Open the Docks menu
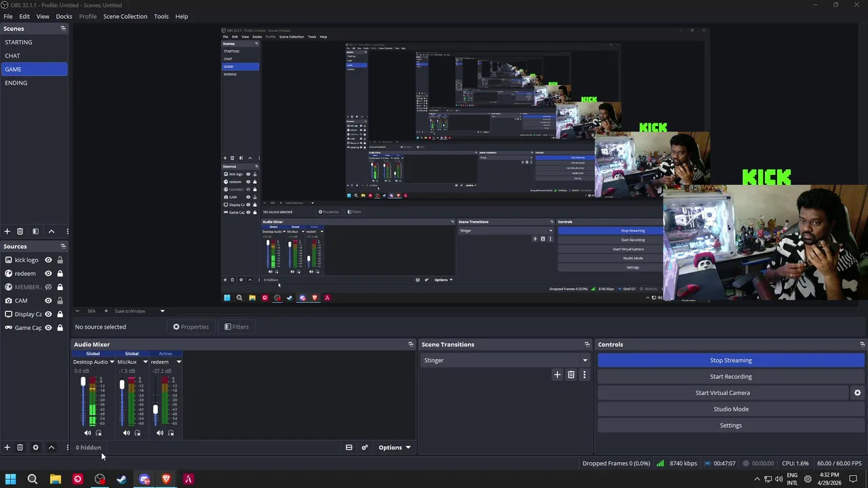 pyautogui.click(x=64, y=16)
